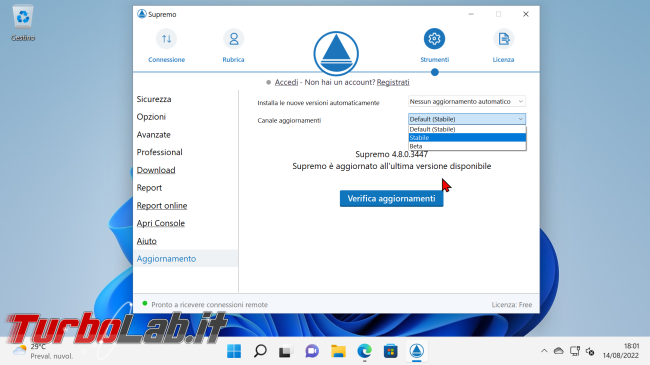
Task: Click the 'Licenza: Free' status text
Action: [512, 304]
